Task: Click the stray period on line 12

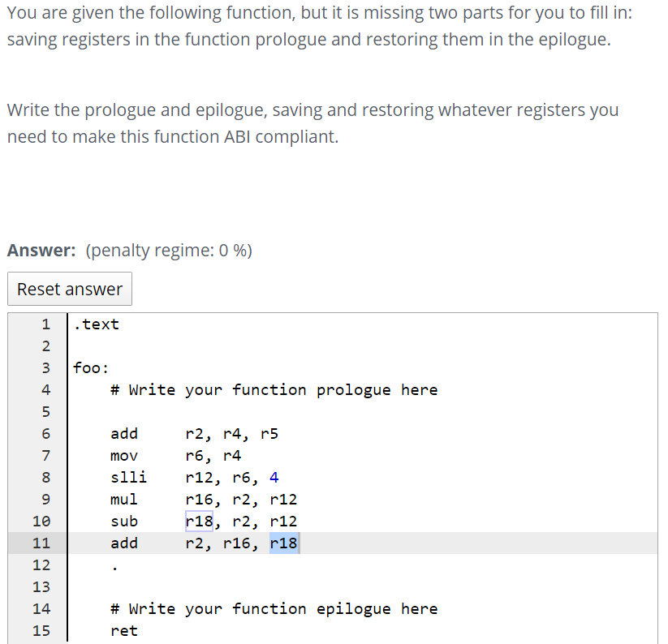Action: pyautogui.click(x=113, y=565)
